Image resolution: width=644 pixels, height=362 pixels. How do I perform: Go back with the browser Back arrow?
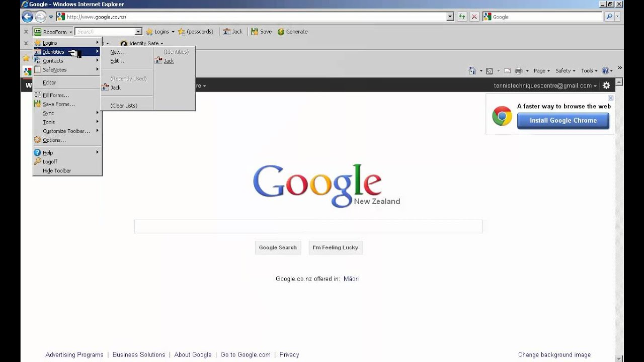[27, 17]
